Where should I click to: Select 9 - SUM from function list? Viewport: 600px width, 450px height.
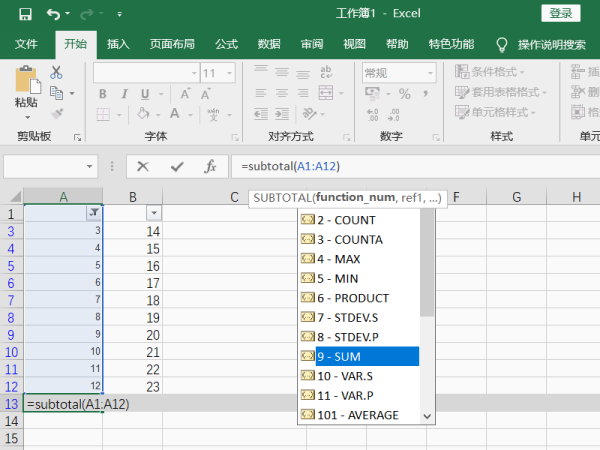359,356
